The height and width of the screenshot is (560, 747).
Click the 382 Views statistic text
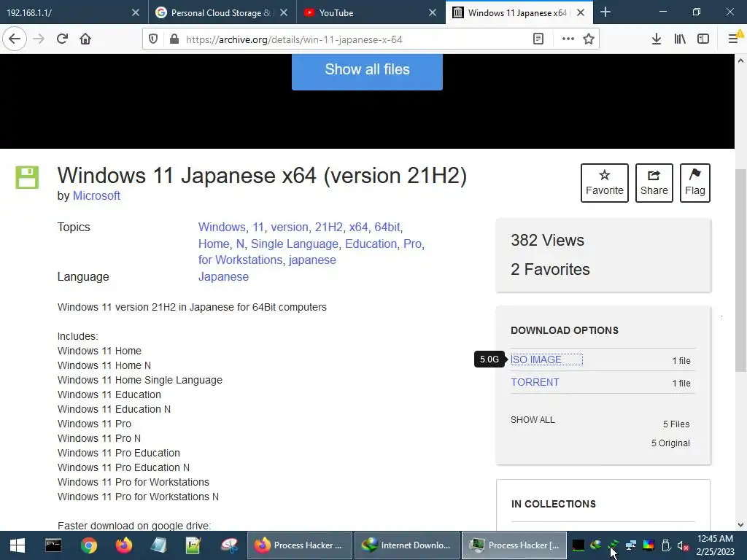547,241
